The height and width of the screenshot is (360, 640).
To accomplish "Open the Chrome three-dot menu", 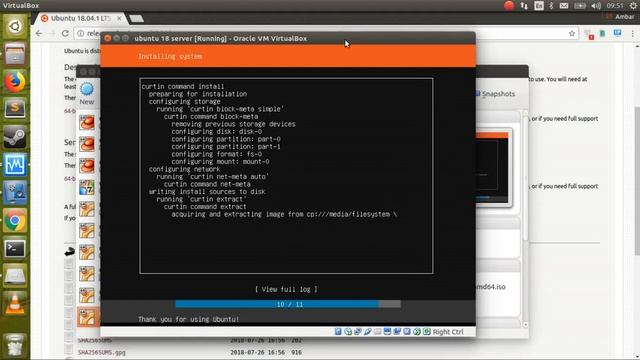I will [x=633, y=34].
